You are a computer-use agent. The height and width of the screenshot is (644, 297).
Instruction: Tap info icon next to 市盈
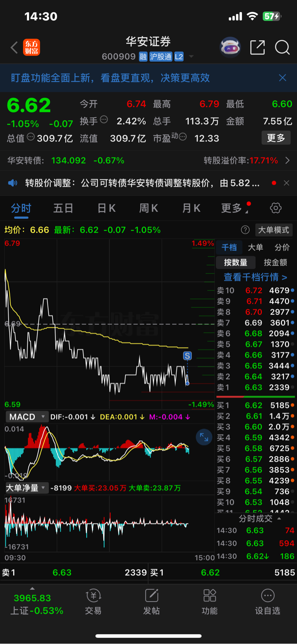tap(183, 137)
